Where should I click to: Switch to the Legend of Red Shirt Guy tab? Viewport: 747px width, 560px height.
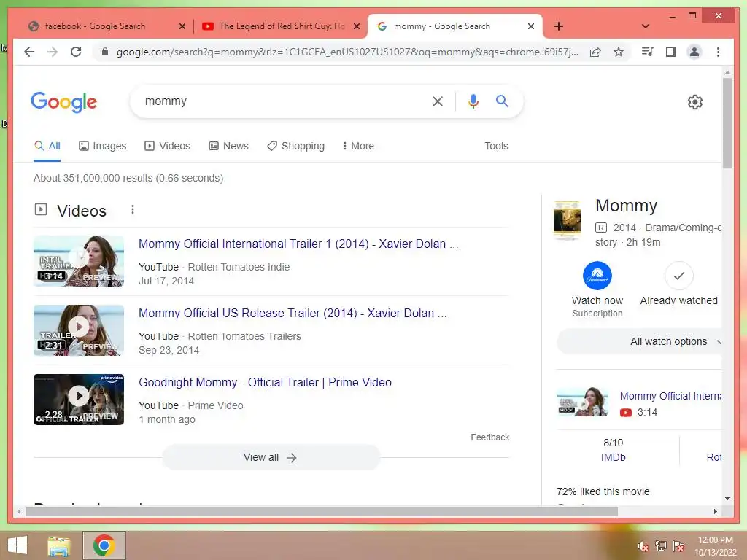click(x=281, y=26)
